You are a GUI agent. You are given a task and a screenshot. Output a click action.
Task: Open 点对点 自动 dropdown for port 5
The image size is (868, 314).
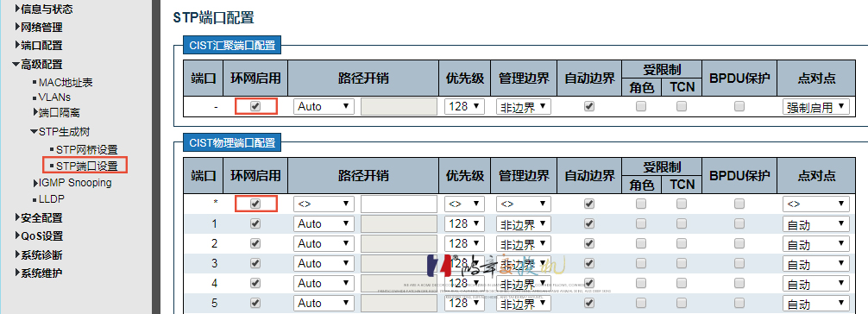pos(816,304)
